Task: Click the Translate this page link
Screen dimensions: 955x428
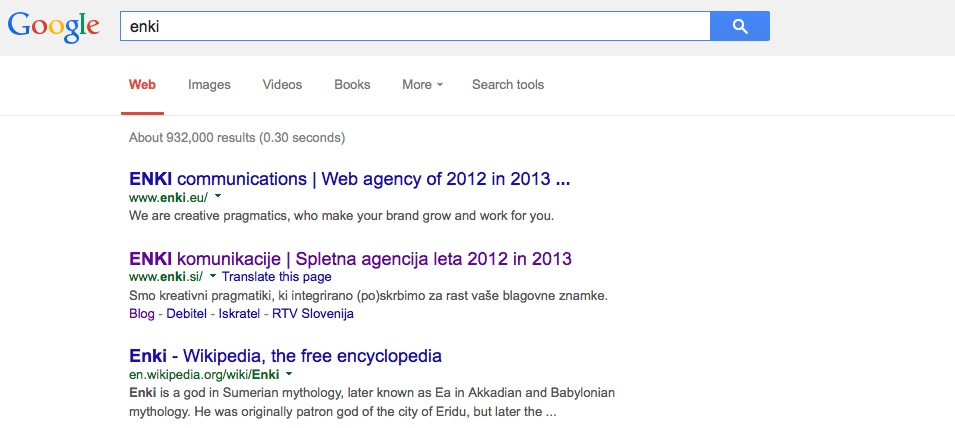Action: [x=277, y=277]
